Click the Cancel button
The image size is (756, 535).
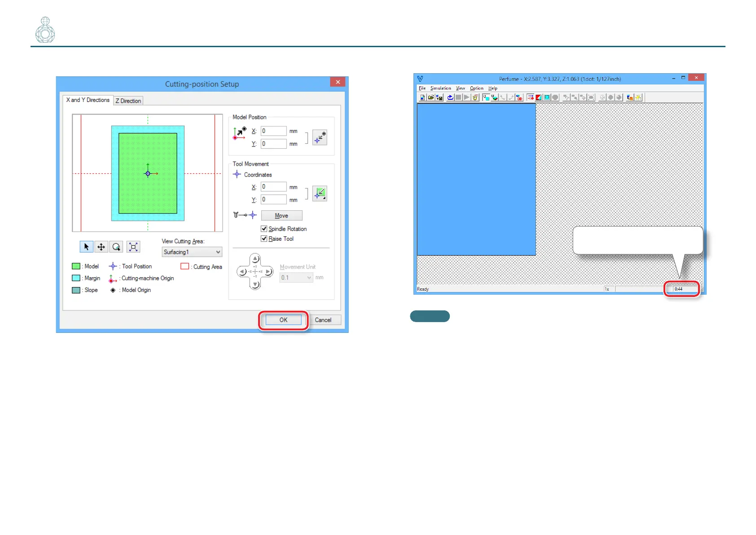323,320
